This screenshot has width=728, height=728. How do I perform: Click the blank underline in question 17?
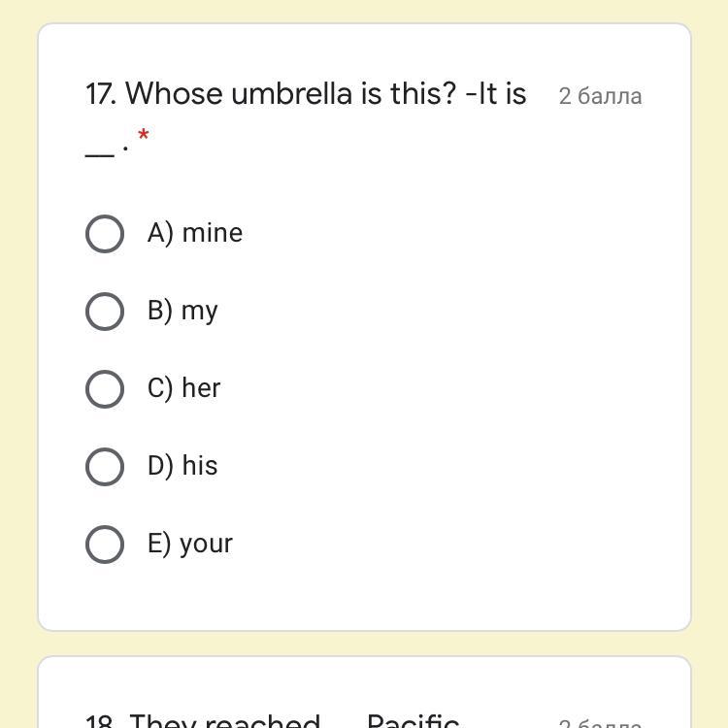pyautogui.click(x=100, y=149)
